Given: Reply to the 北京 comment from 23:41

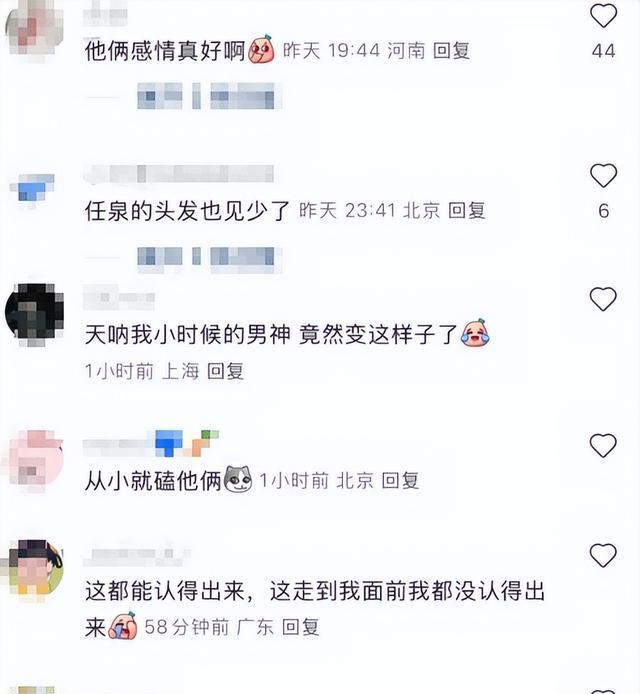Looking at the screenshot, I should tap(467, 210).
